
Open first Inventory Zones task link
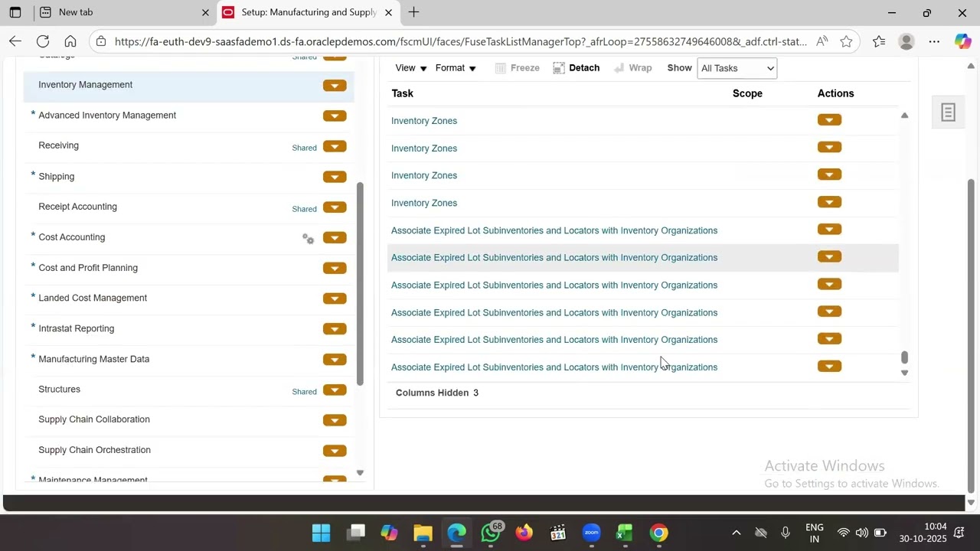(424, 121)
